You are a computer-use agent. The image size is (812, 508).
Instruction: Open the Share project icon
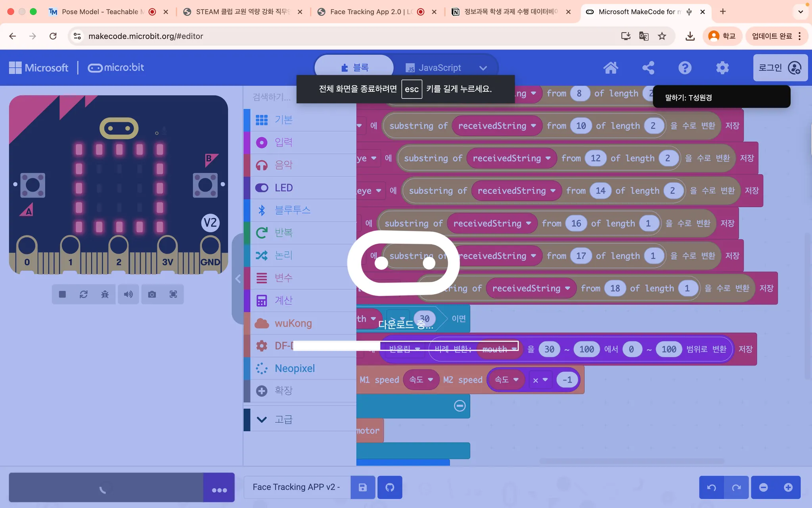tap(648, 68)
